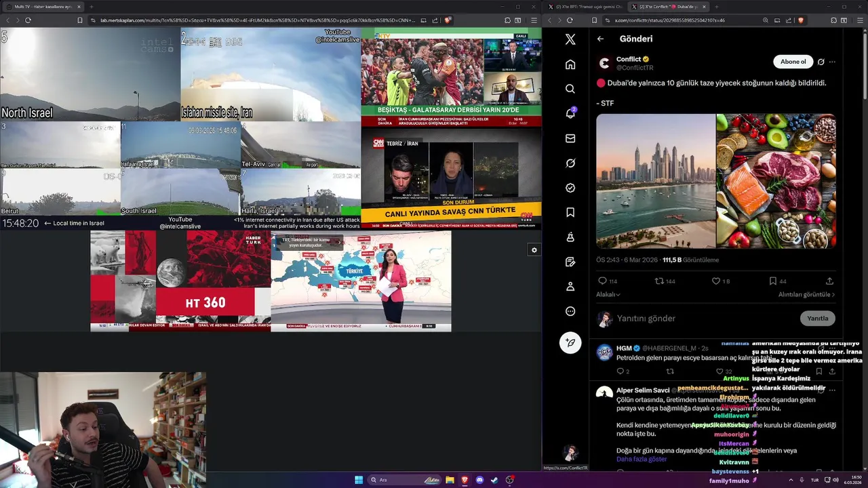This screenshot has height=488, width=868.
Task: Open HGM reply author name
Action: [624, 348]
